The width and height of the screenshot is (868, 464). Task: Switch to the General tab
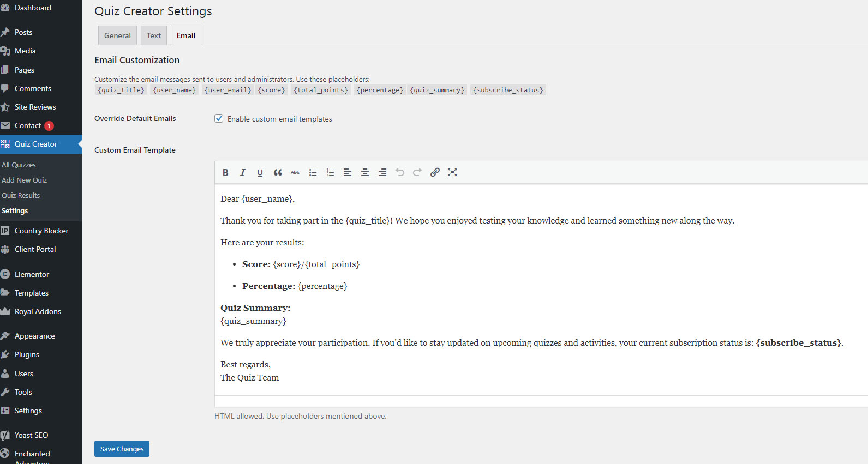[117, 35]
